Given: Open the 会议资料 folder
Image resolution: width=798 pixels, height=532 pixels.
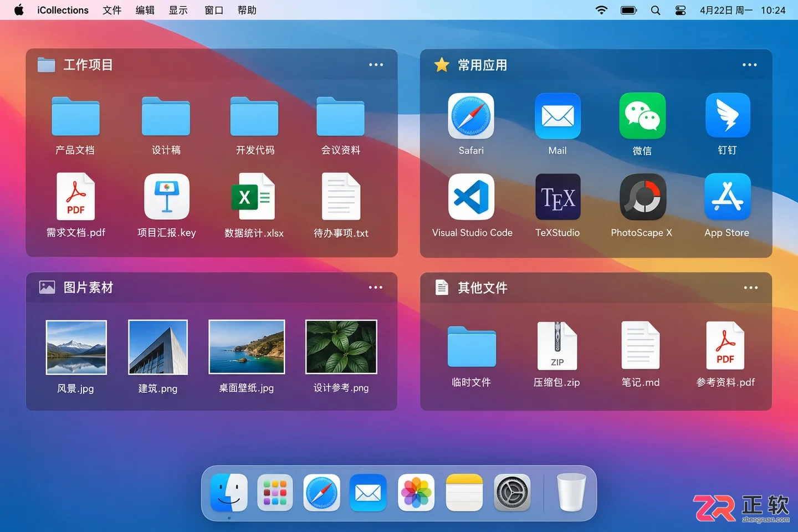Looking at the screenshot, I should tap(340, 116).
